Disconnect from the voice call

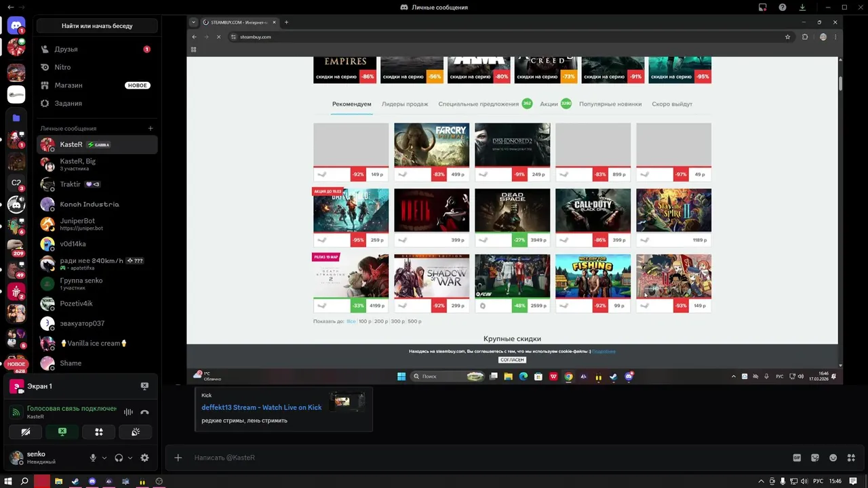144,412
